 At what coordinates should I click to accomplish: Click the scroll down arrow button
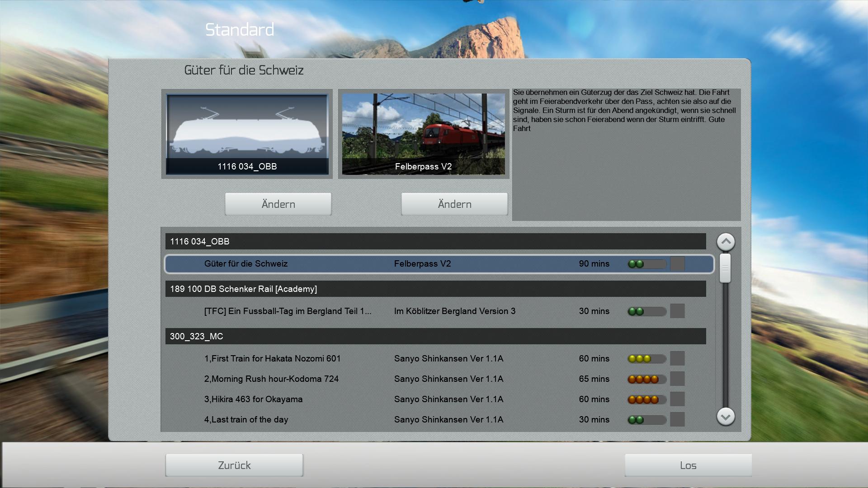point(726,417)
